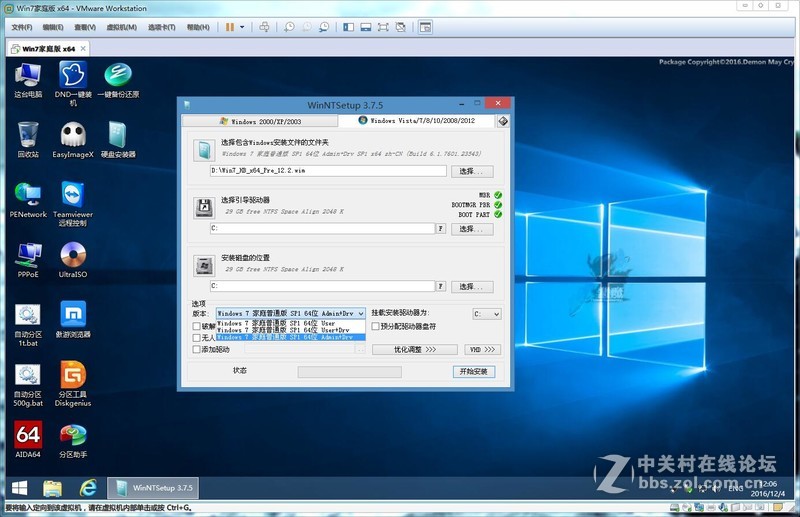Open 虚拟机(M) menu
800x517 pixels.
[x=121, y=27]
